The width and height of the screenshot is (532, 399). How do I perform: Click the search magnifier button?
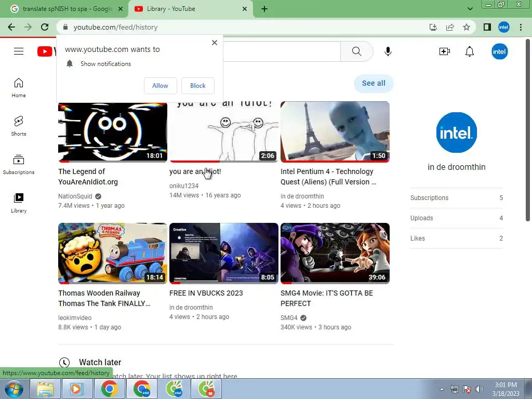point(356,51)
